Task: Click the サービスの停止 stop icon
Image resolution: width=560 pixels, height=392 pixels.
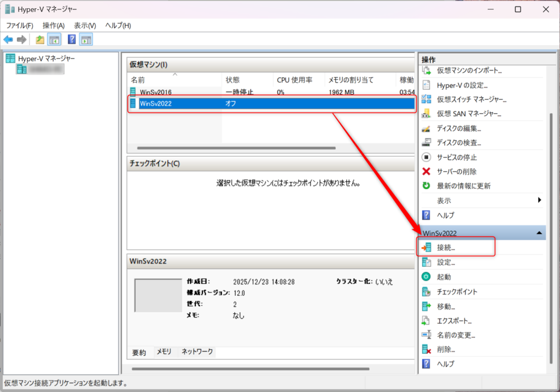Action: (427, 157)
